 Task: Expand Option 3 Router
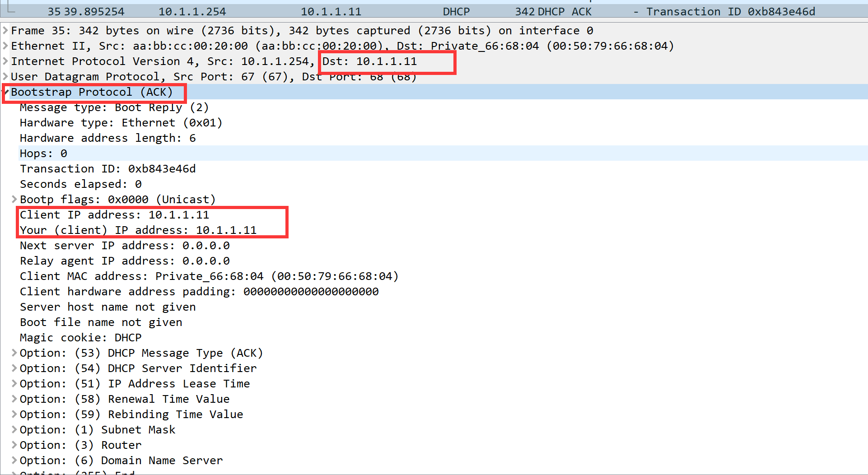click(14, 445)
